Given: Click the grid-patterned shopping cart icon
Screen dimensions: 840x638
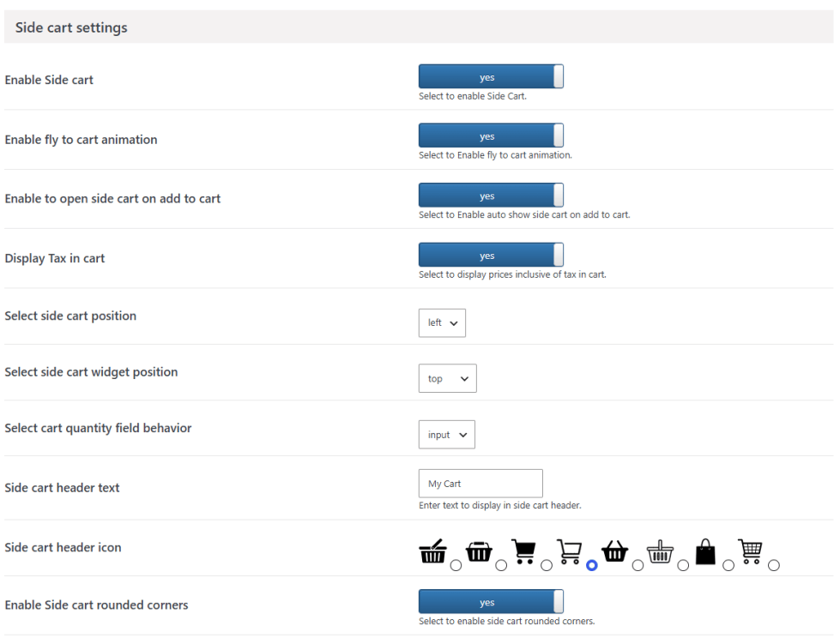Looking at the screenshot, I should click(x=751, y=551).
